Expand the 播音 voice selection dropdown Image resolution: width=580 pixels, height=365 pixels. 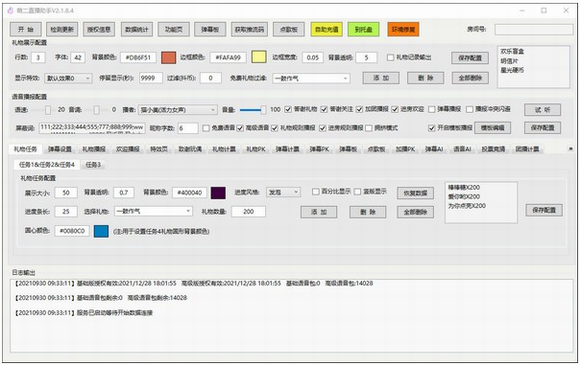pyautogui.click(x=178, y=109)
